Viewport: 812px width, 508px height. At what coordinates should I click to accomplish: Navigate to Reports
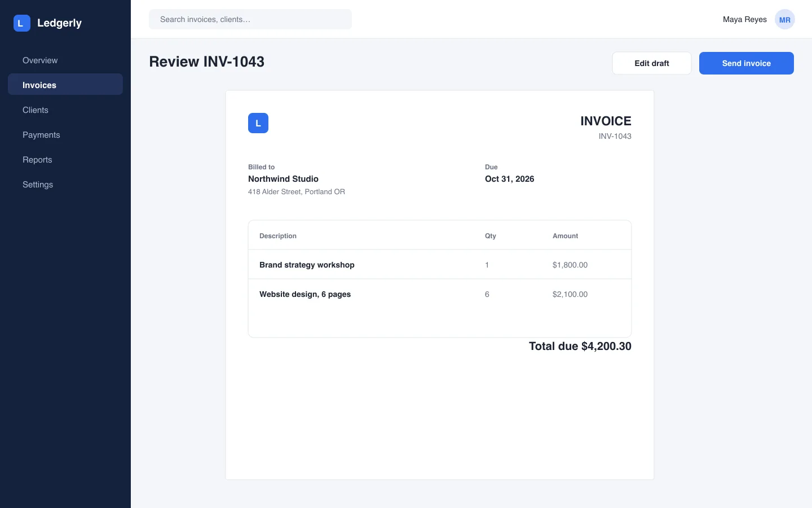coord(65,160)
